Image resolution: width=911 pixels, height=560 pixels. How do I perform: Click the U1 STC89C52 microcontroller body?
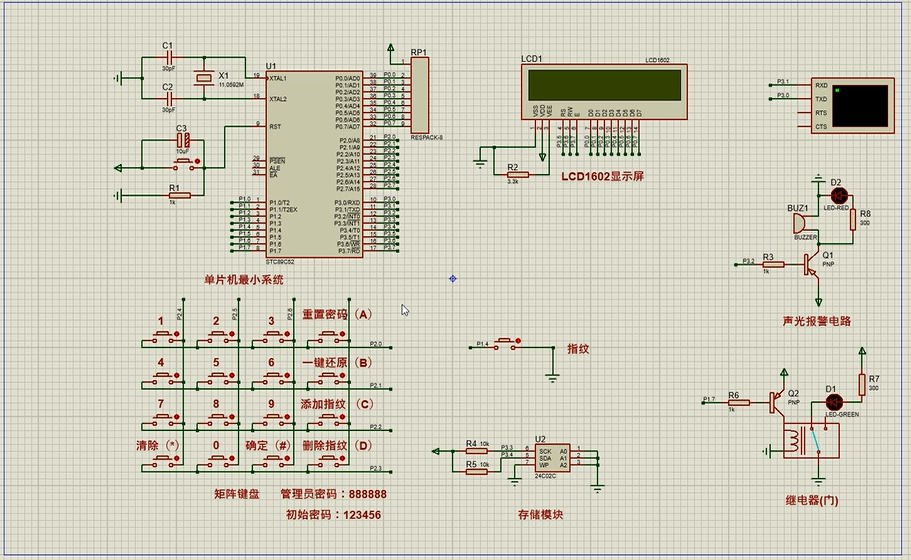tap(300, 160)
